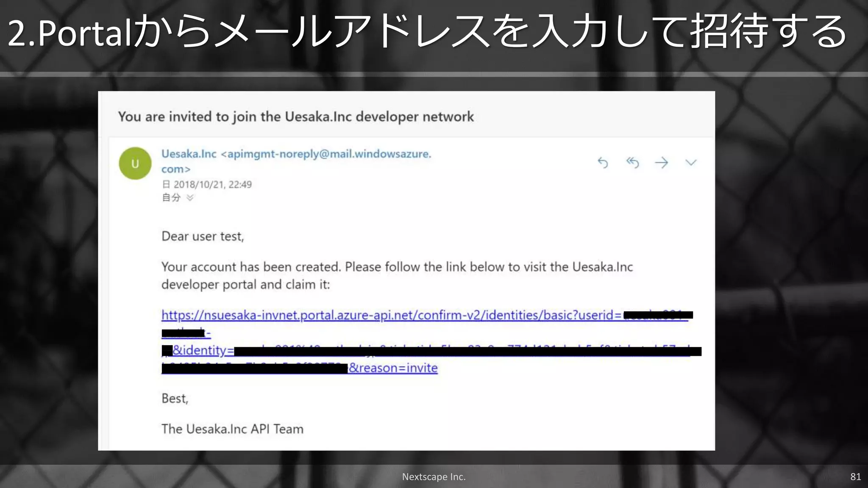This screenshot has height=488, width=868.
Task: Click the slide number 81
Action: [x=855, y=477]
